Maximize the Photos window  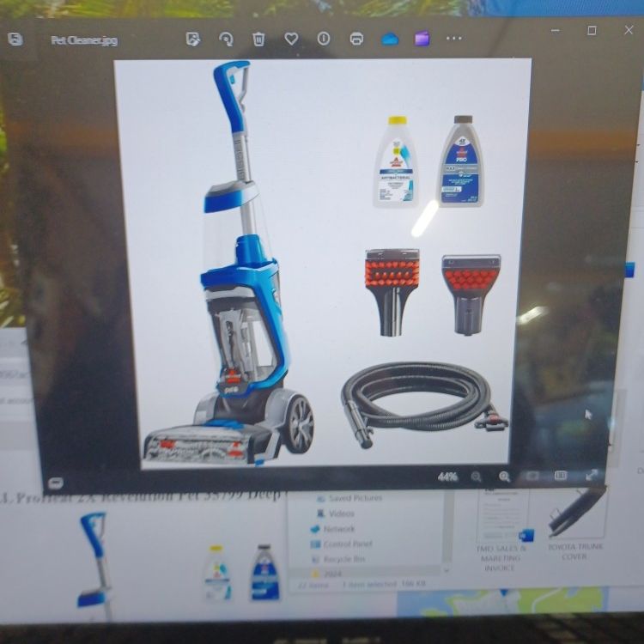[x=592, y=30]
